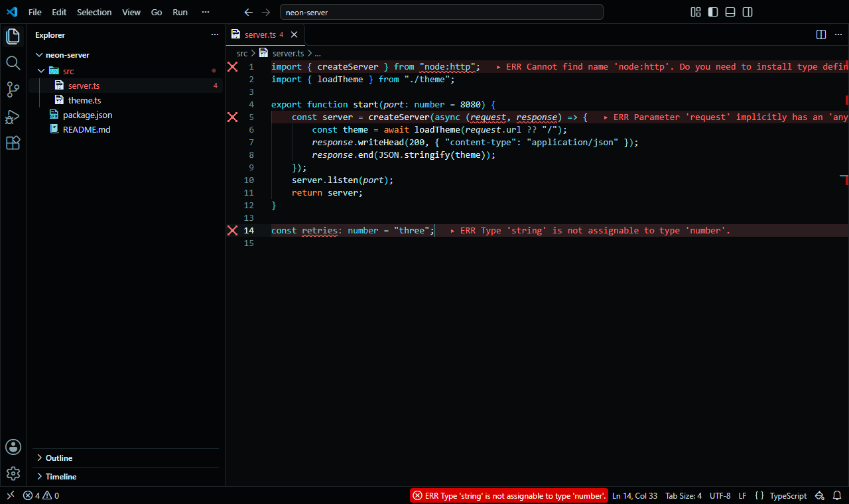The image size is (849, 504).
Task: Change the LF end of line sequence
Action: pyautogui.click(x=742, y=495)
